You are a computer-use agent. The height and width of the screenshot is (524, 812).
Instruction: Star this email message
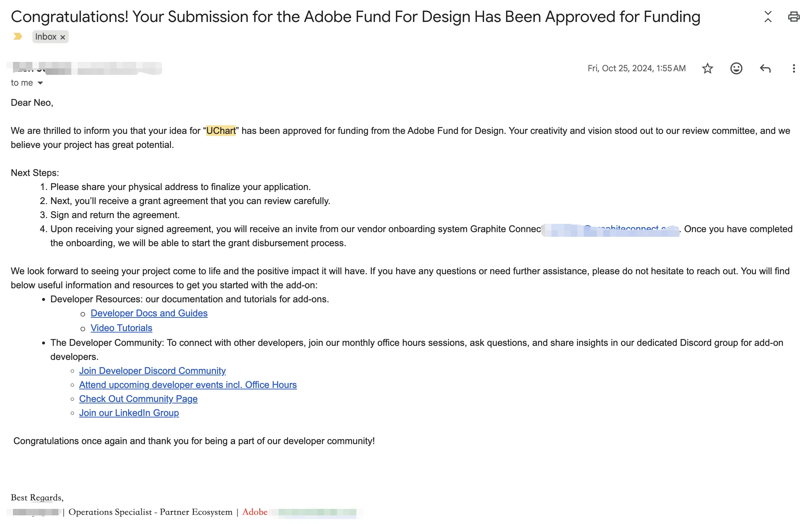pos(707,68)
